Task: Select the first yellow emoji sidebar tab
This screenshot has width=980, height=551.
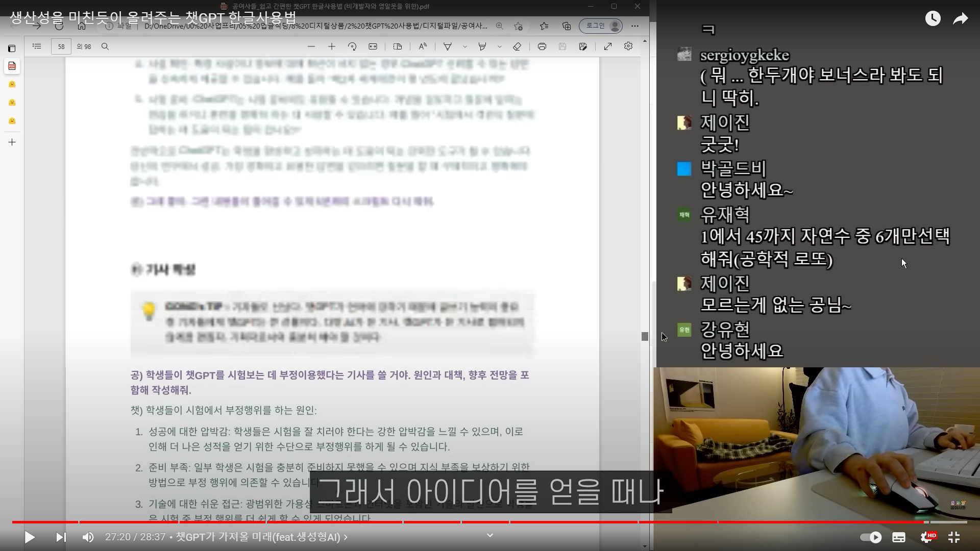Action: pos(12,84)
